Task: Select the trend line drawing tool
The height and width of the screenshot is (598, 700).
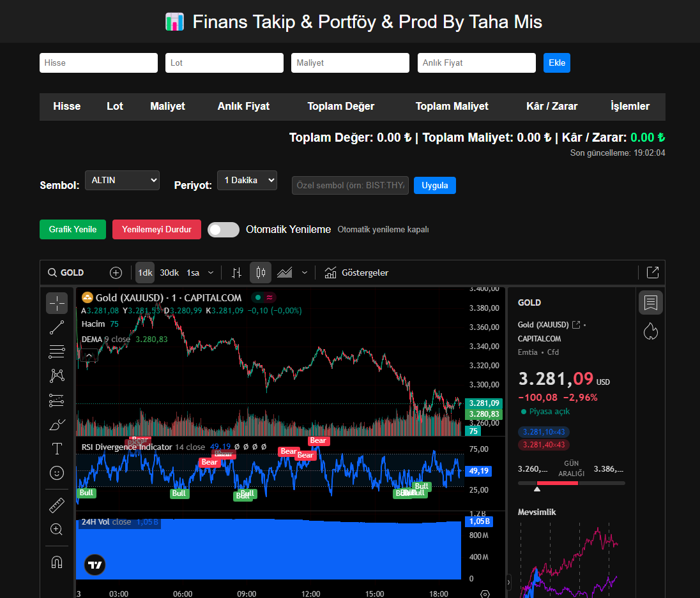Action: pyautogui.click(x=57, y=328)
